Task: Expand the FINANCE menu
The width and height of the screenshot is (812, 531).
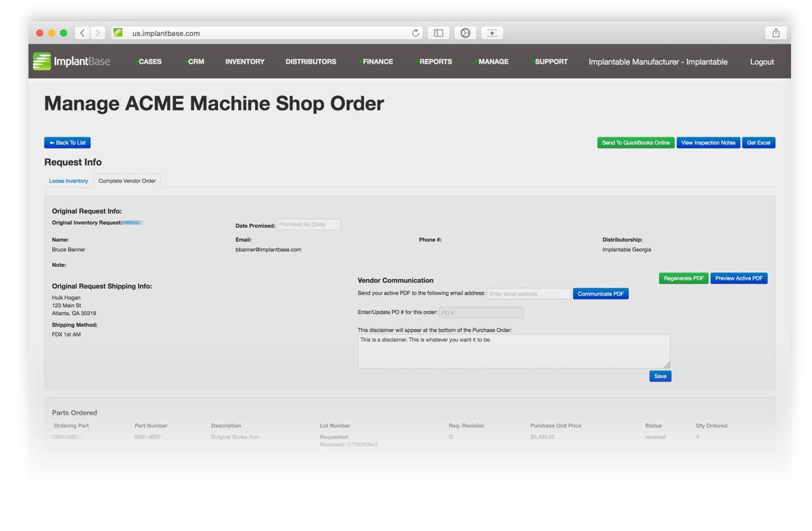Action: pos(378,62)
